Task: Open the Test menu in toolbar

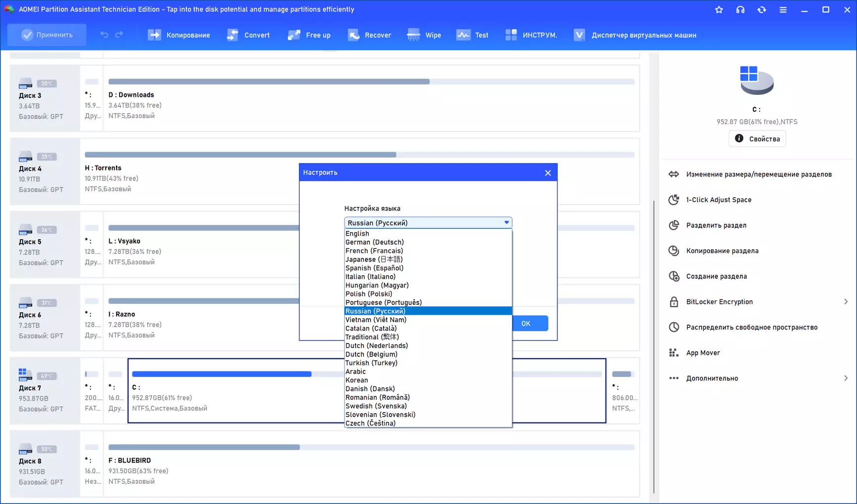Action: tap(472, 35)
